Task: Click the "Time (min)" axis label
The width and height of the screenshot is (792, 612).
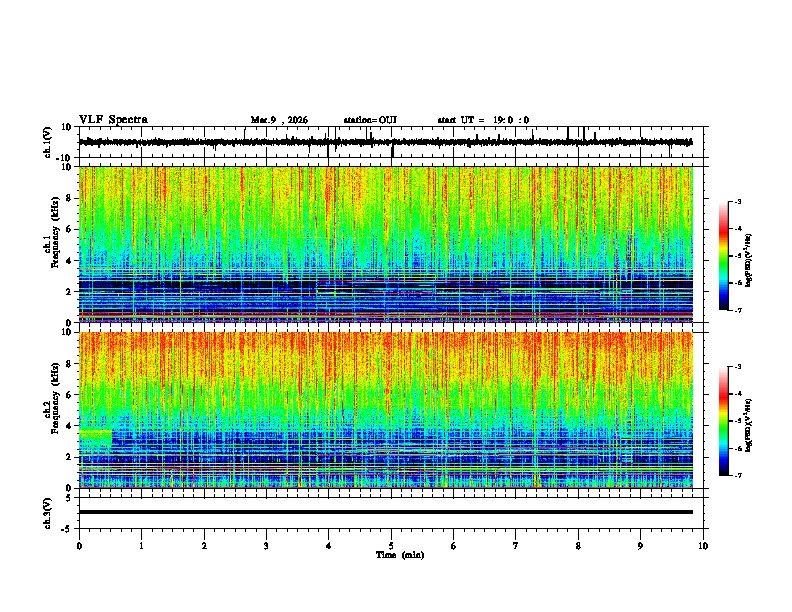Action: click(x=400, y=555)
